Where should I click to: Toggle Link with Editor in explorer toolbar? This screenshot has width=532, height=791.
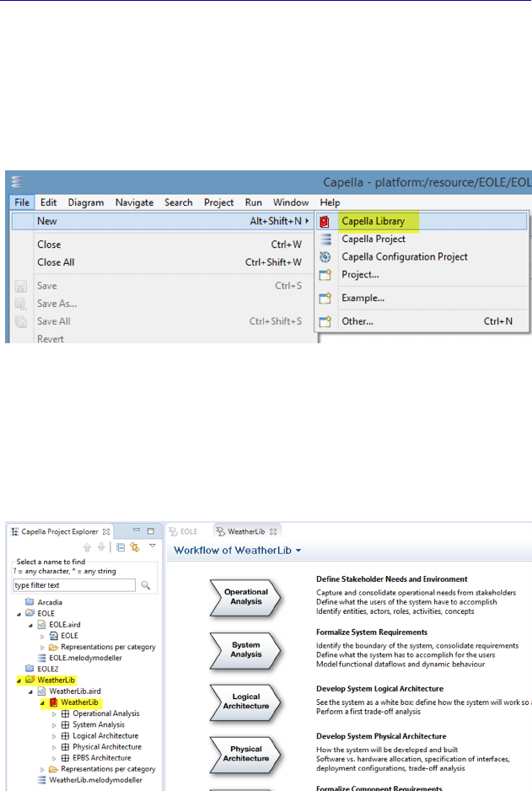[x=135, y=546]
